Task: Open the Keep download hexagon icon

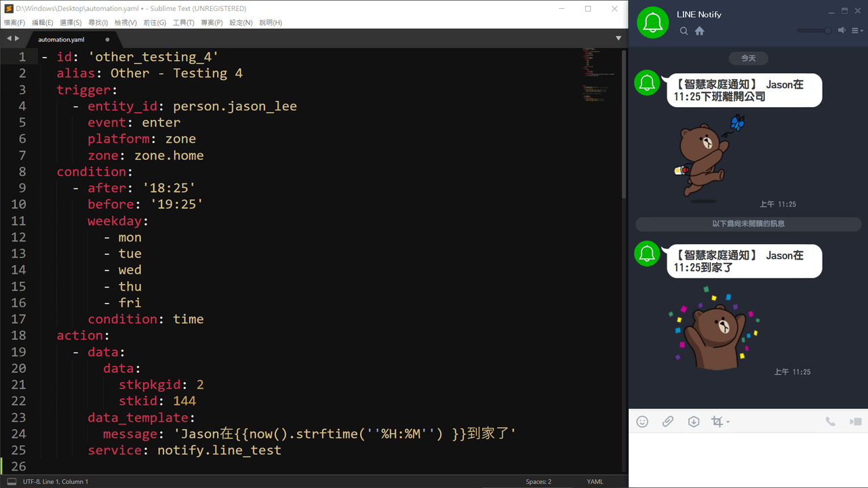Action: [x=693, y=422]
